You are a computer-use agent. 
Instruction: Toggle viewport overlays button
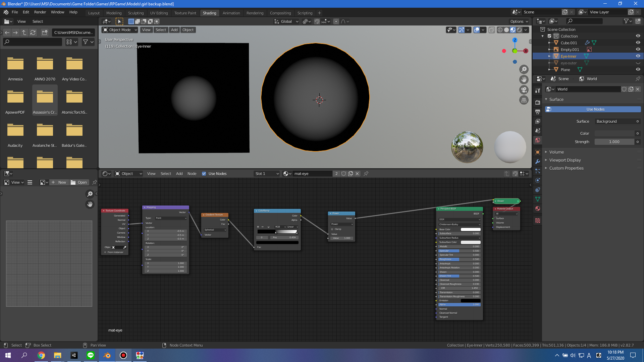point(477,30)
